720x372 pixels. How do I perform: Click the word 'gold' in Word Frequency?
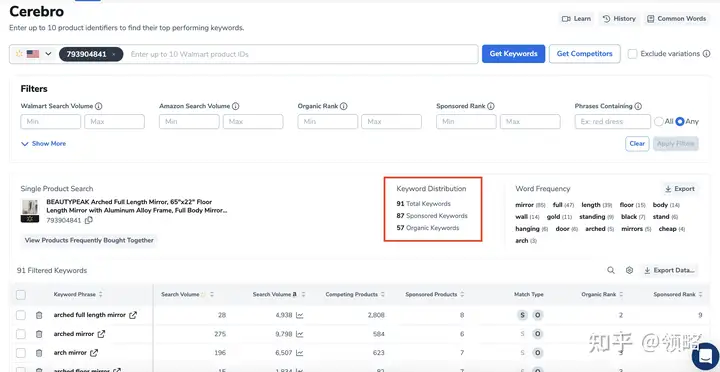[x=553, y=217]
